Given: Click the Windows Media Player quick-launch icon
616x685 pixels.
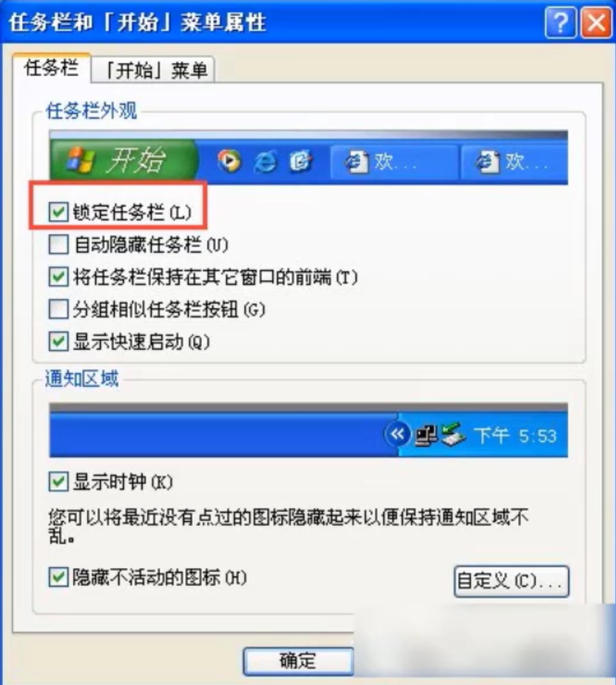Looking at the screenshot, I should pos(229,161).
